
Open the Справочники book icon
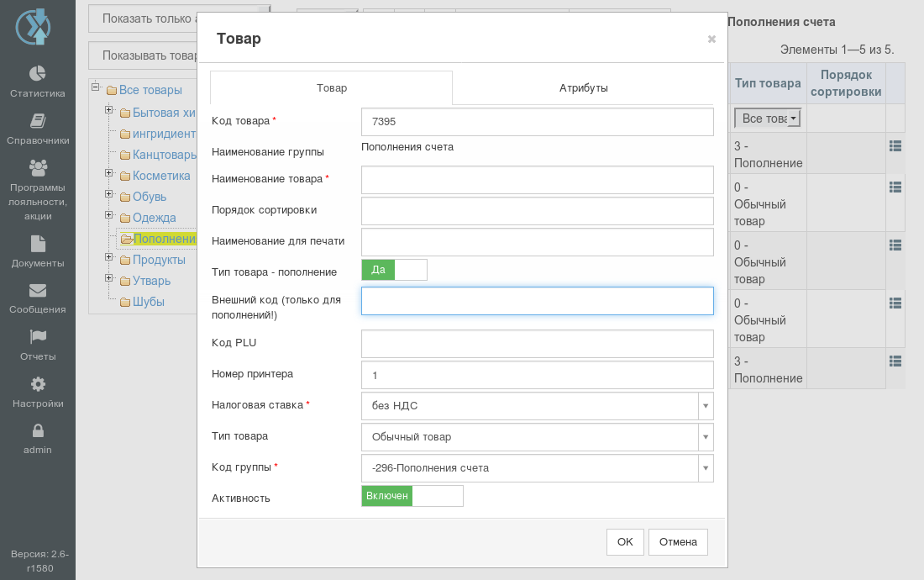(38, 121)
